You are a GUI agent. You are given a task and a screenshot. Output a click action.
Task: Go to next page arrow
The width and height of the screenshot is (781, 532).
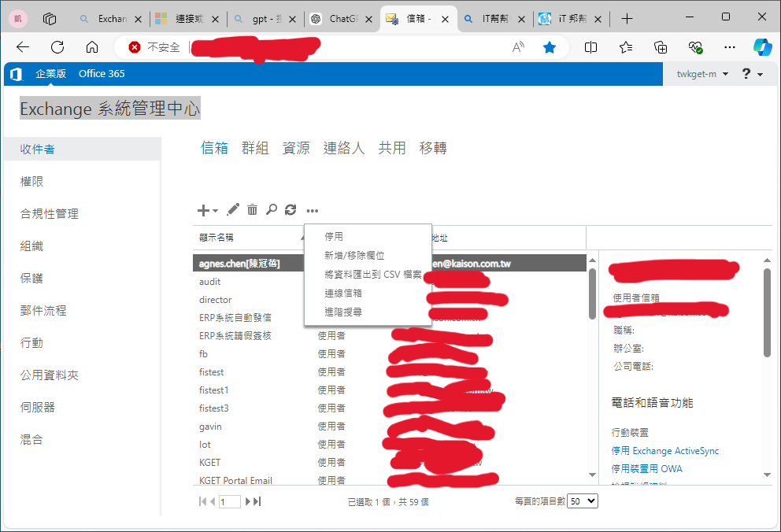248,501
